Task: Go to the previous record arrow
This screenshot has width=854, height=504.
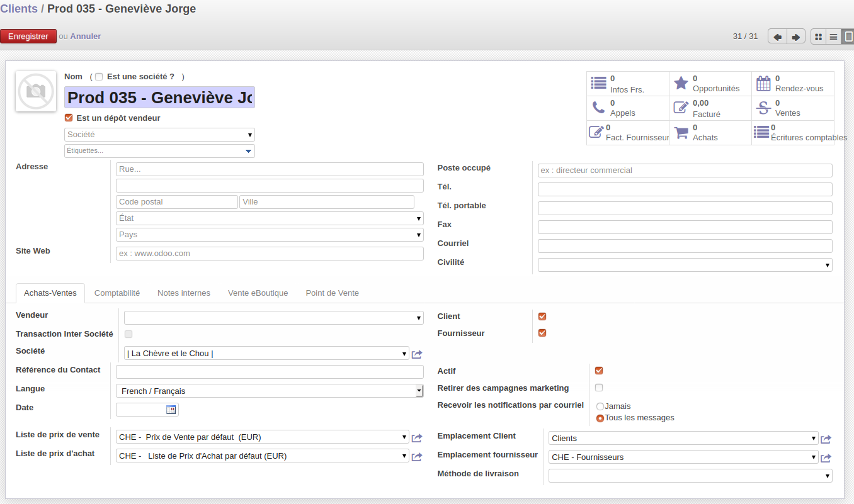Action: [777, 37]
